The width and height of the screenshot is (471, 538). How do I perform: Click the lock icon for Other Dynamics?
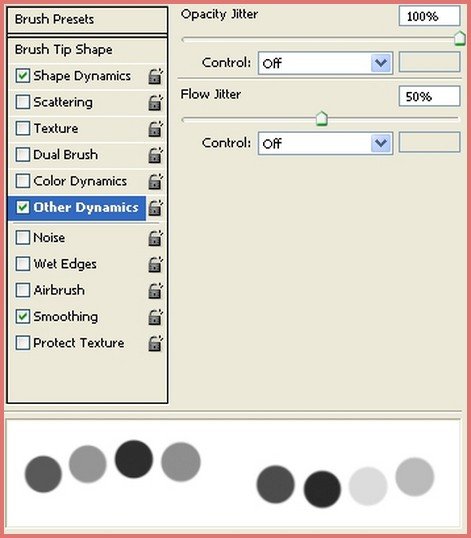155,208
